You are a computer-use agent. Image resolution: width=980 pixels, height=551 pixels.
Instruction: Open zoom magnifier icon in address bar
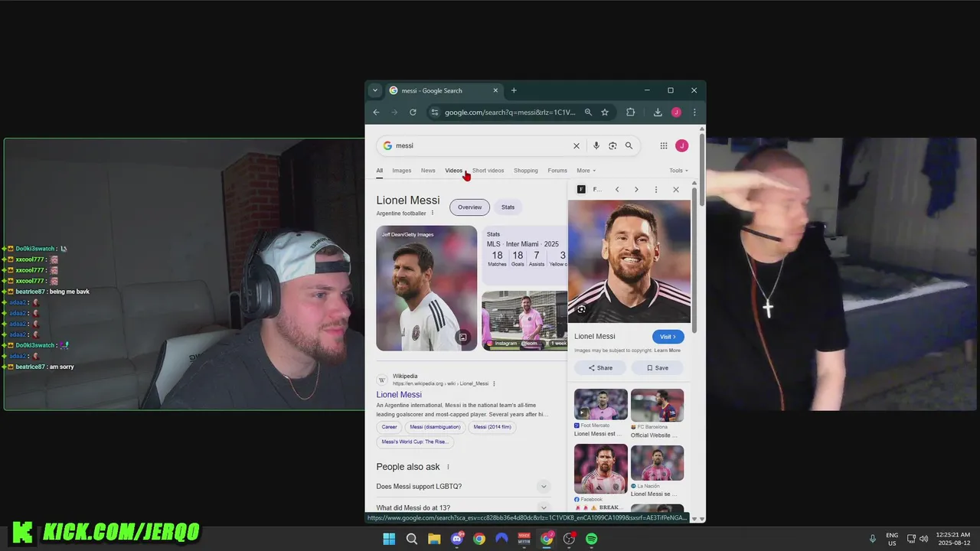[x=588, y=112]
